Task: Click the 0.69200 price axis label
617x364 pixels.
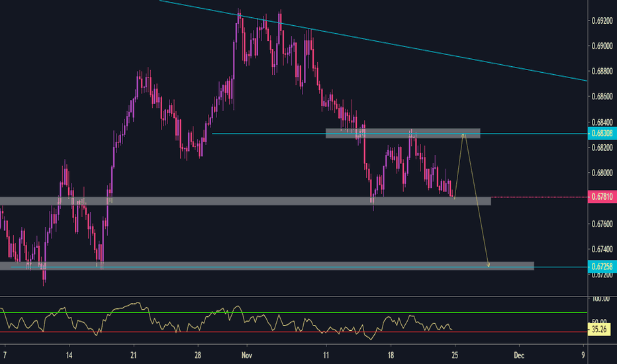Action: (x=601, y=21)
